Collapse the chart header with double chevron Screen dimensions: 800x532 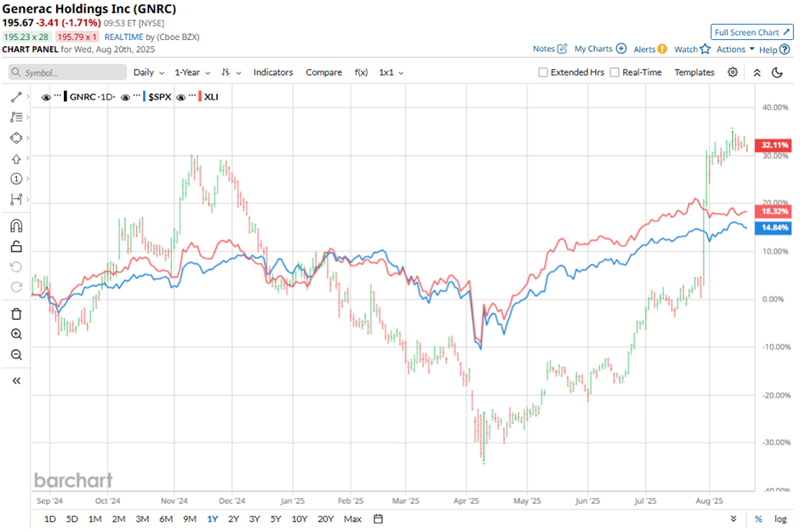[x=757, y=72]
